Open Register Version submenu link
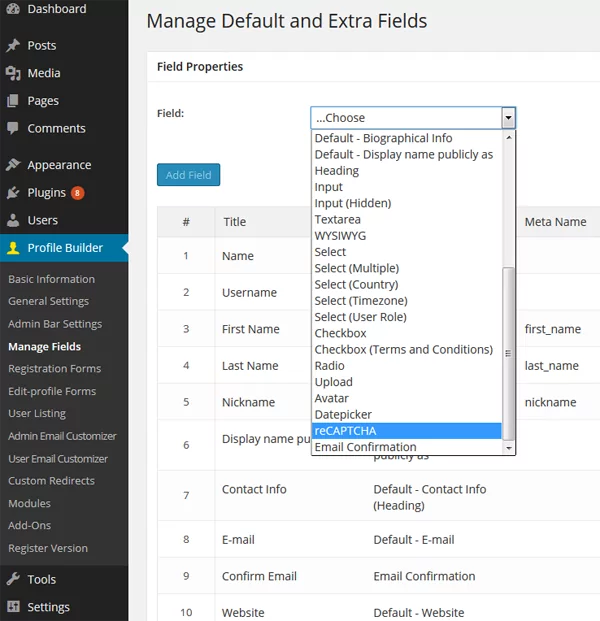Image resolution: width=600 pixels, height=621 pixels. 48,548
